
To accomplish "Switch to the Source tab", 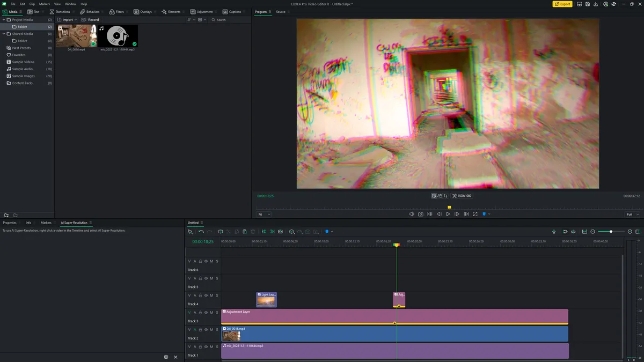I will pyautogui.click(x=280, y=11).
